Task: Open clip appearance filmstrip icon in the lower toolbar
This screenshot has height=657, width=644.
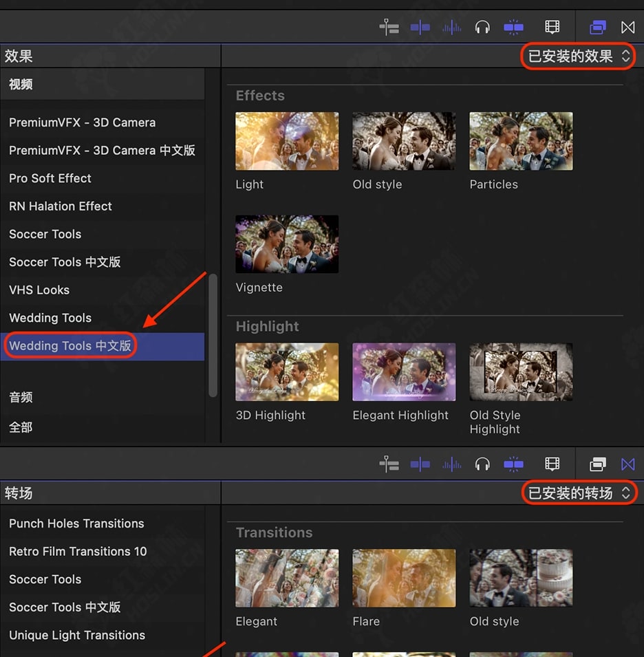Action: tap(552, 464)
